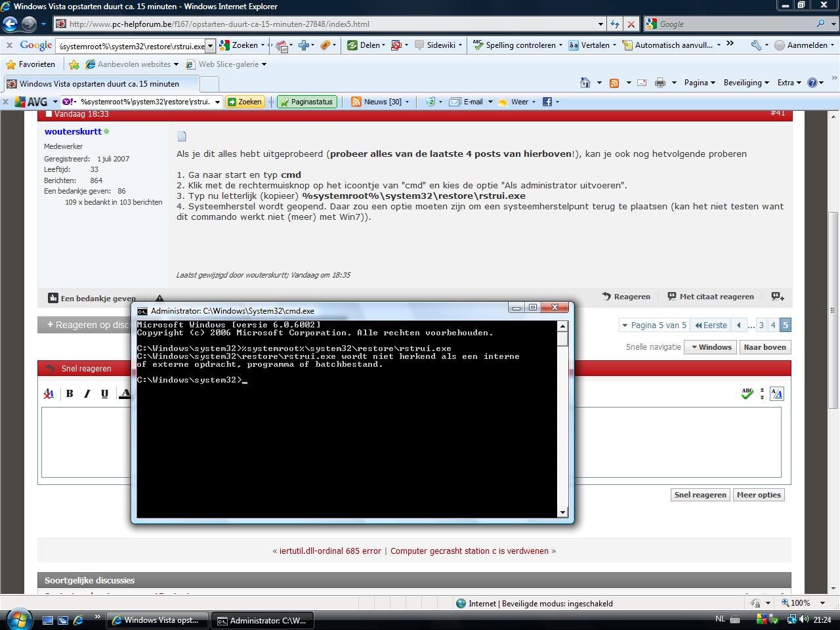Expand the Web Slice-galerie dropdown
840x630 pixels.
pos(264,64)
